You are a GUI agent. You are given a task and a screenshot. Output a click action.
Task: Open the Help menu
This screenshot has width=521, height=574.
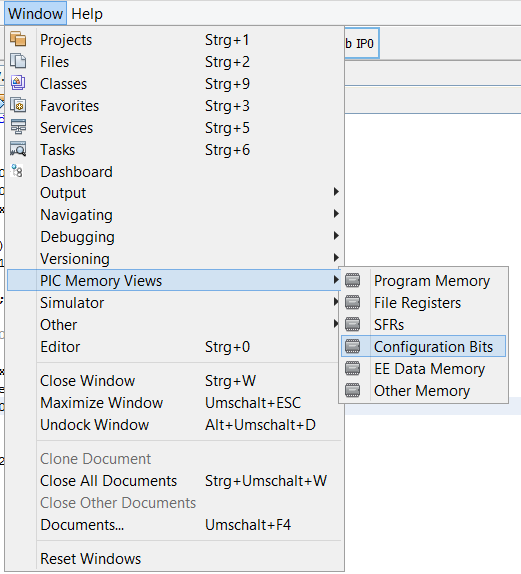point(87,14)
